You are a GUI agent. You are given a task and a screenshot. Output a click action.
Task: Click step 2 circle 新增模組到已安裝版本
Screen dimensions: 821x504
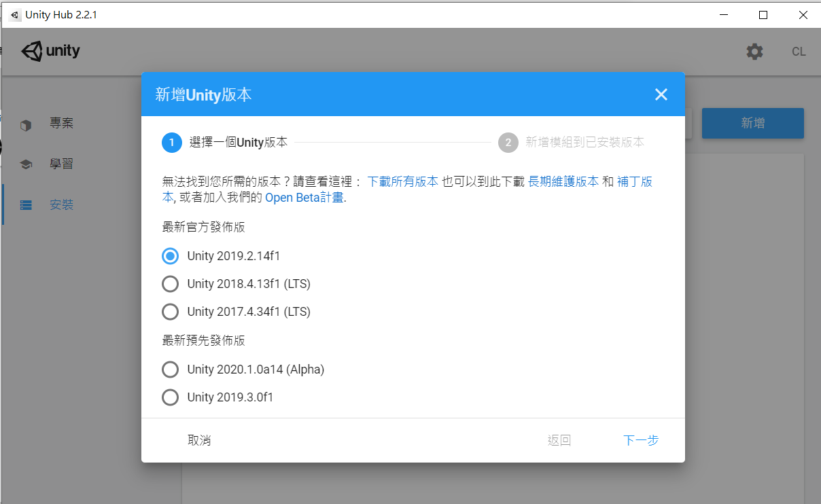tap(508, 143)
